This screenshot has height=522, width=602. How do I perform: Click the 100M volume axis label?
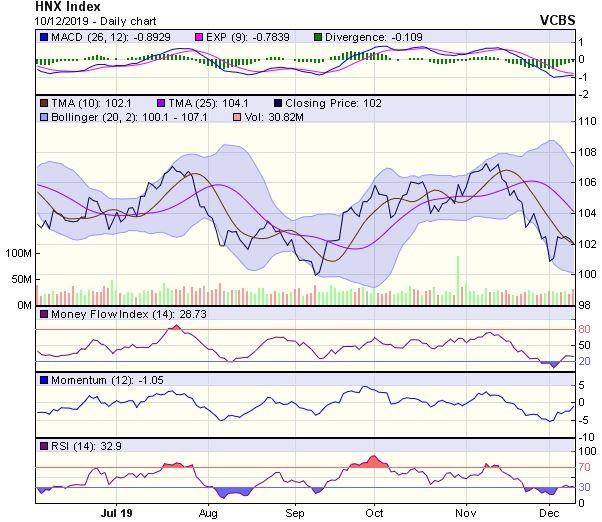point(16,254)
